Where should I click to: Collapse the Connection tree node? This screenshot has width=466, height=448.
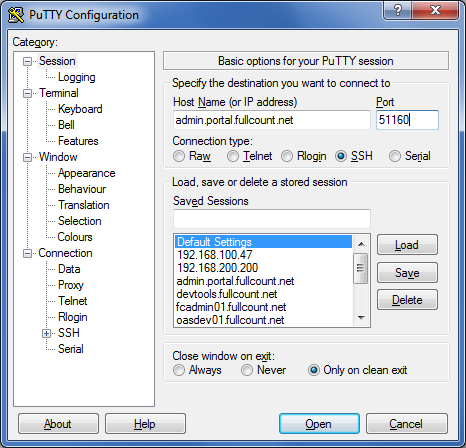(27, 253)
